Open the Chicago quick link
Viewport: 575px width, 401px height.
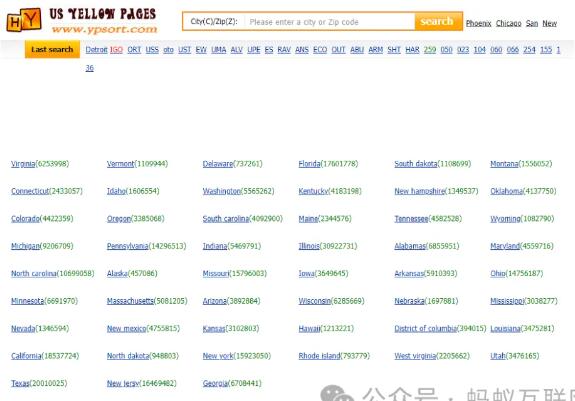click(508, 23)
